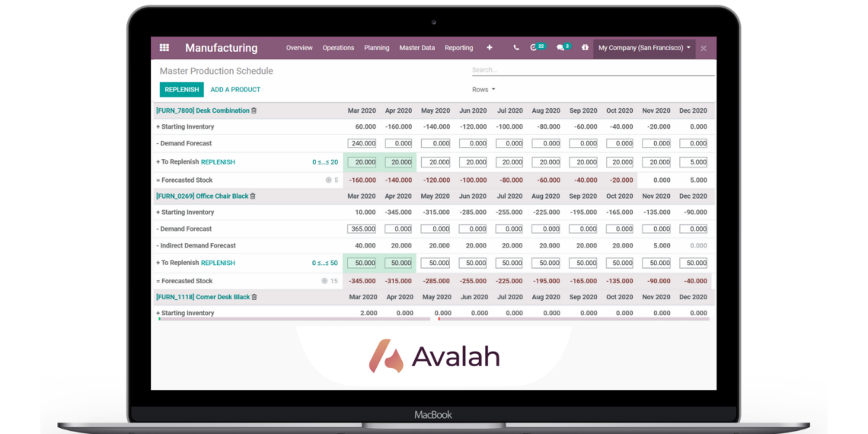Screen dimensions: 868x434
Task: Click the phone call icon
Action: tap(516, 48)
